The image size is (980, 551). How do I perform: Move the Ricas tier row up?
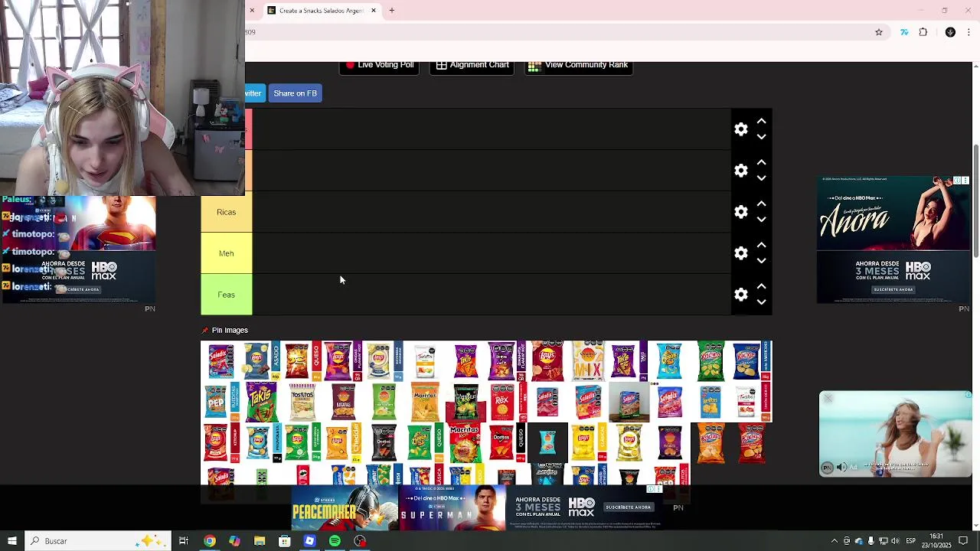tap(761, 204)
